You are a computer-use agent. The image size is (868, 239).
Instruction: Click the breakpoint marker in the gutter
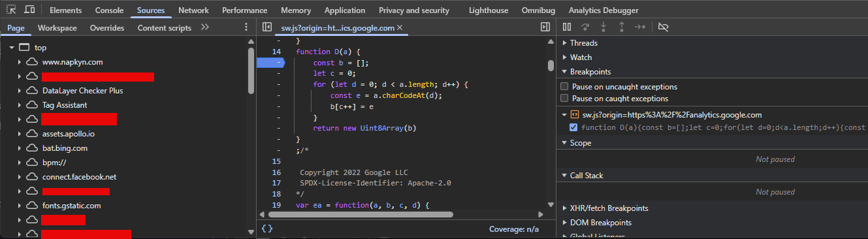pyautogui.click(x=271, y=63)
